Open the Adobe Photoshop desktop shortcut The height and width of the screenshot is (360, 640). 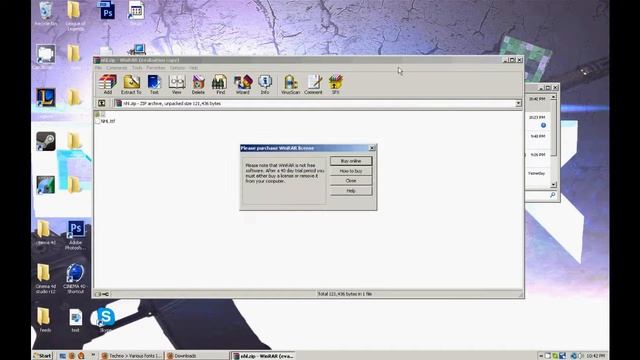[76, 236]
